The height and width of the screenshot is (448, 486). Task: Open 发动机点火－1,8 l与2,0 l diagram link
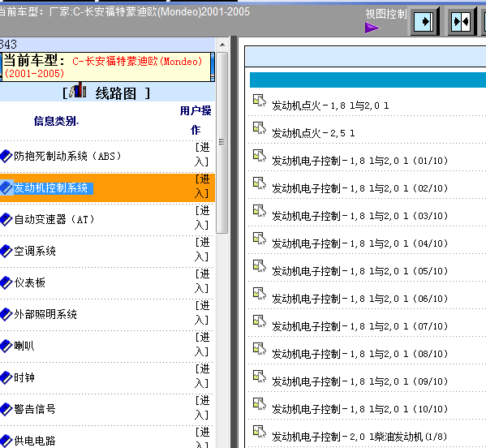(x=330, y=106)
